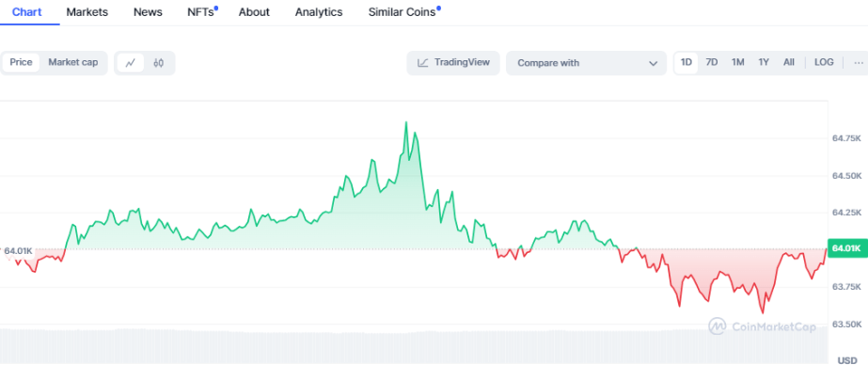The width and height of the screenshot is (868, 365).
Task: Open the Chart tab
Action: [x=26, y=12]
